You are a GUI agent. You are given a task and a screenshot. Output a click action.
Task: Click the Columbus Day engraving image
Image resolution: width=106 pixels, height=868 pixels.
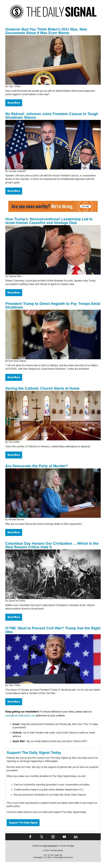click(53, 574)
